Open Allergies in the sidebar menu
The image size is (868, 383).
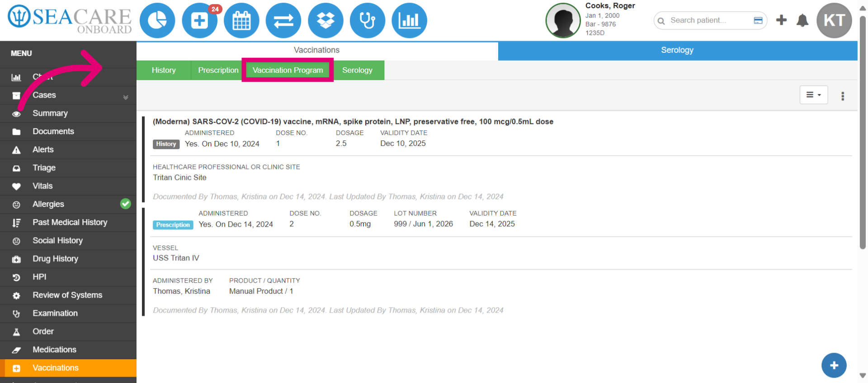68,204
